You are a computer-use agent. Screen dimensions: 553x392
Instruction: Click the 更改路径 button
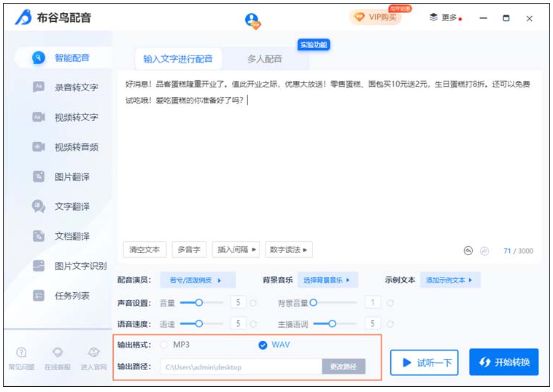[x=343, y=366]
